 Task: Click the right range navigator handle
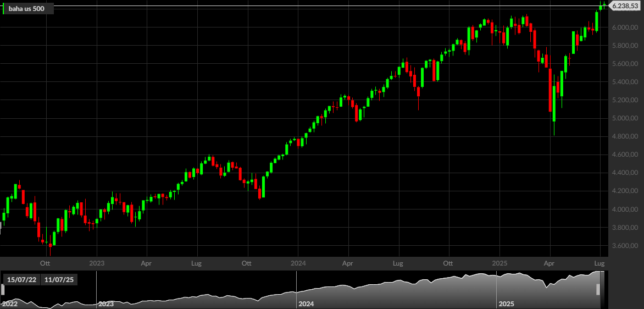point(598,290)
